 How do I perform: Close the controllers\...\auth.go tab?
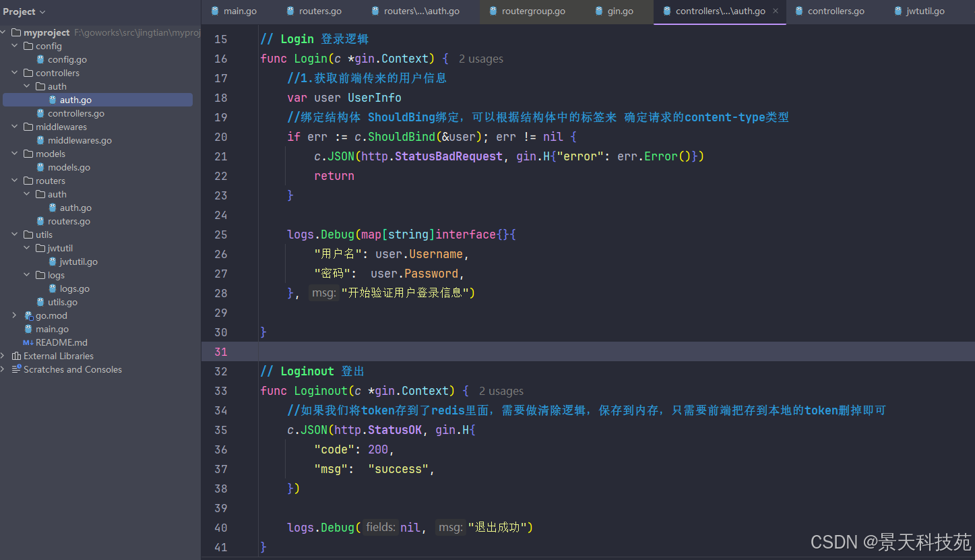point(775,11)
